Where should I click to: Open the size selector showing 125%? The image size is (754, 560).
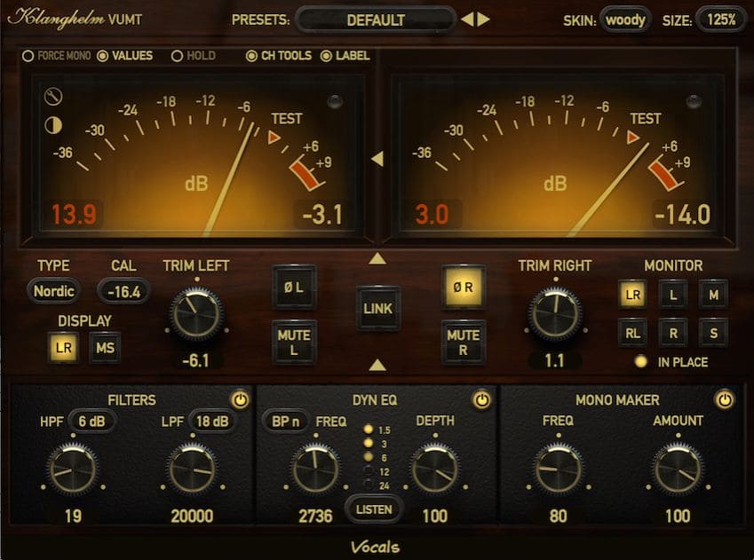pos(721,20)
